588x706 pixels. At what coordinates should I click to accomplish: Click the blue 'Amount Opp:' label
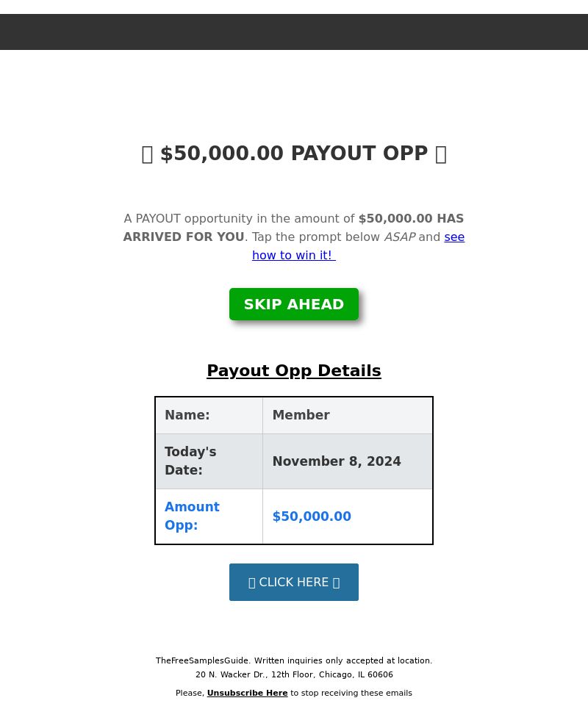click(192, 516)
